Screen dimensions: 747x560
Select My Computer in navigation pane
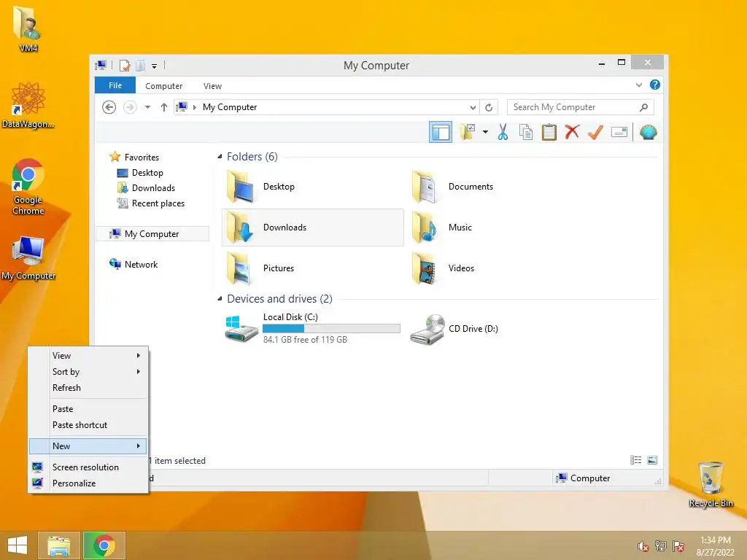152,234
